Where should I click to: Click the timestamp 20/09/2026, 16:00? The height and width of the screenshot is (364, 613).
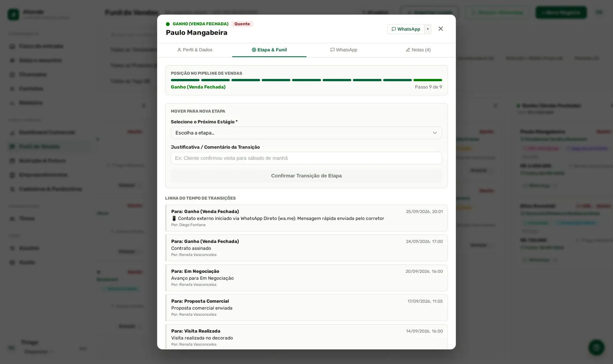tap(424, 271)
